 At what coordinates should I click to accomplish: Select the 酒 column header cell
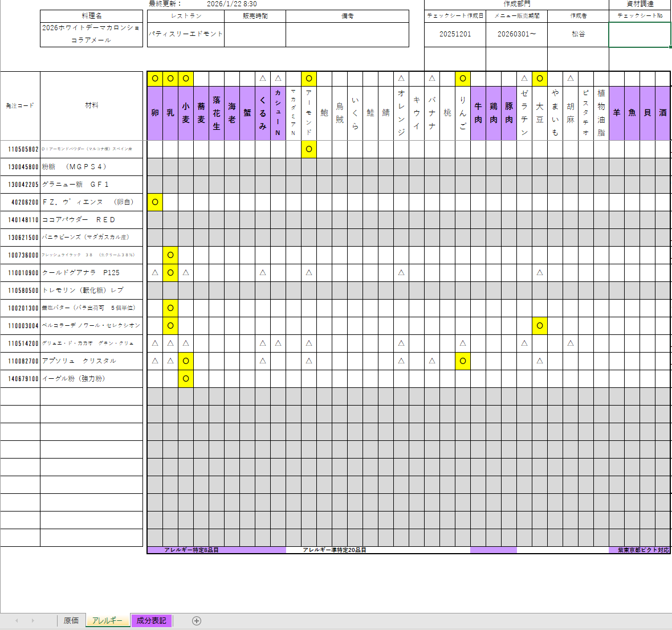pyautogui.click(x=663, y=113)
